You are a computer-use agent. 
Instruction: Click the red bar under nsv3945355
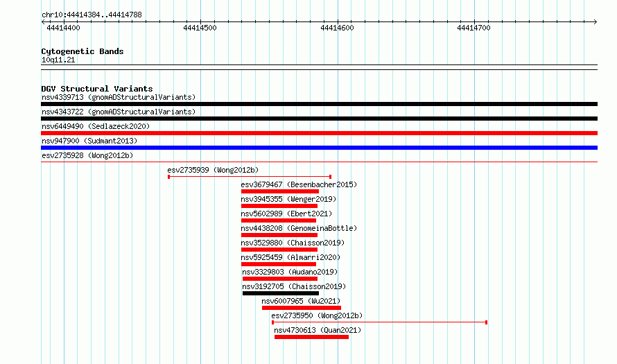pyautogui.click(x=279, y=206)
